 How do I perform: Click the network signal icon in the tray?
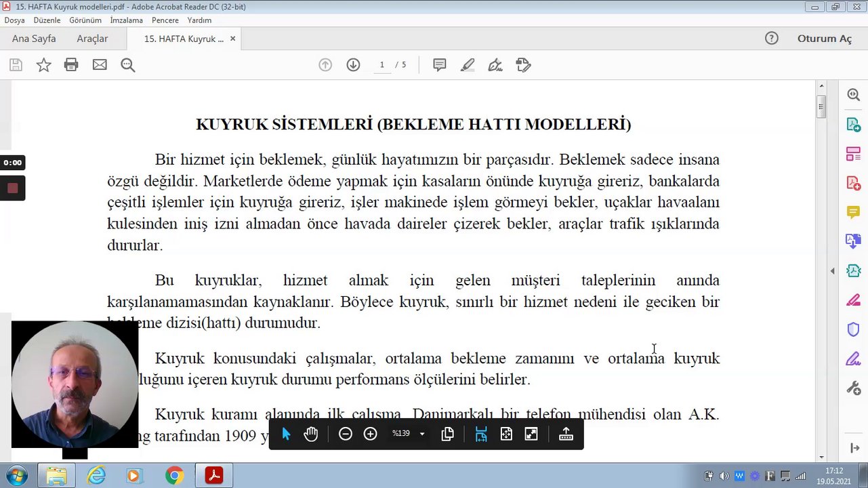[x=801, y=476]
